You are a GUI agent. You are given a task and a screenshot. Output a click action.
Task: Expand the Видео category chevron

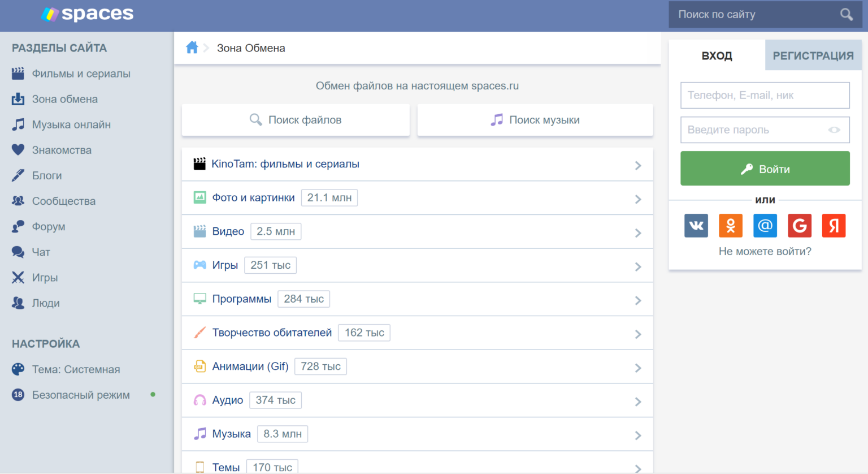click(x=638, y=232)
